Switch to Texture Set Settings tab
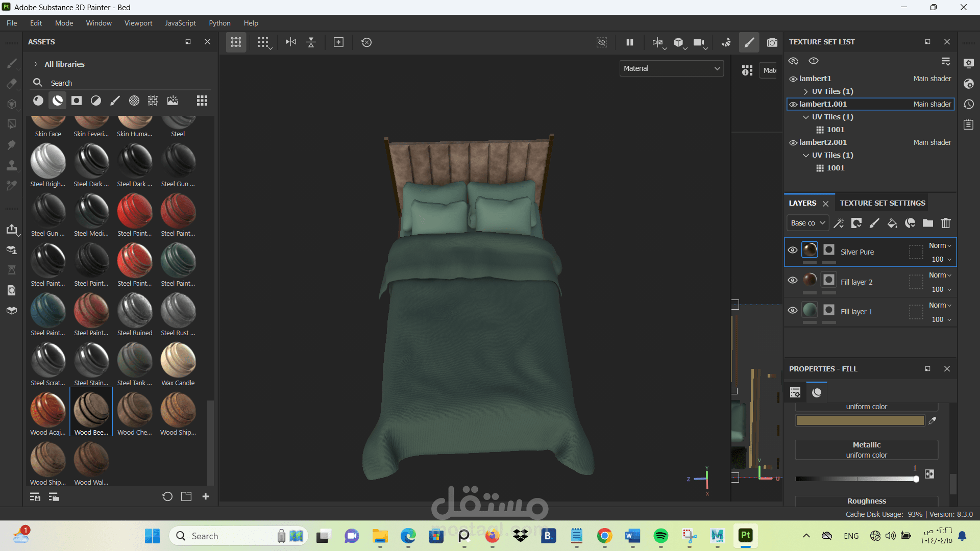 point(882,203)
